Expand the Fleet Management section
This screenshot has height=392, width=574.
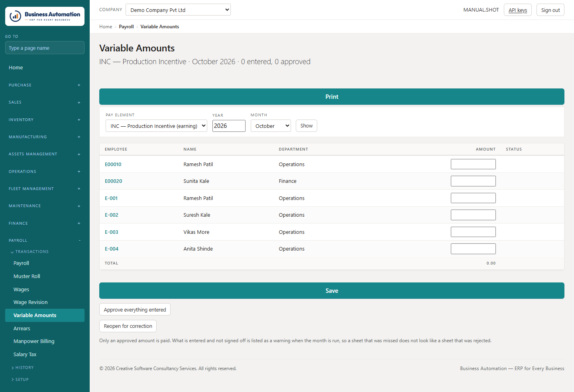point(45,189)
